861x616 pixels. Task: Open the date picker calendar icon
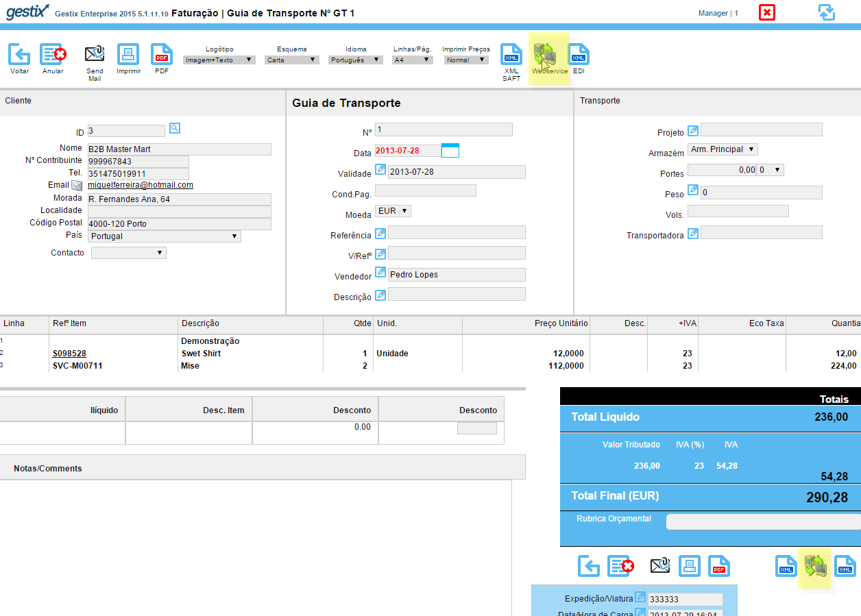pyautogui.click(x=450, y=151)
